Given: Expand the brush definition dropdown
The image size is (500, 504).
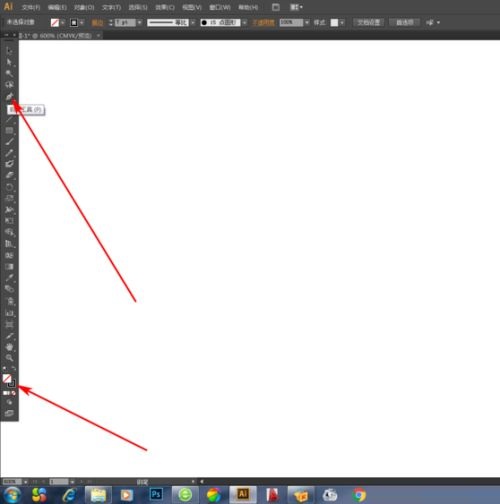Looking at the screenshot, I should coord(244,22).
